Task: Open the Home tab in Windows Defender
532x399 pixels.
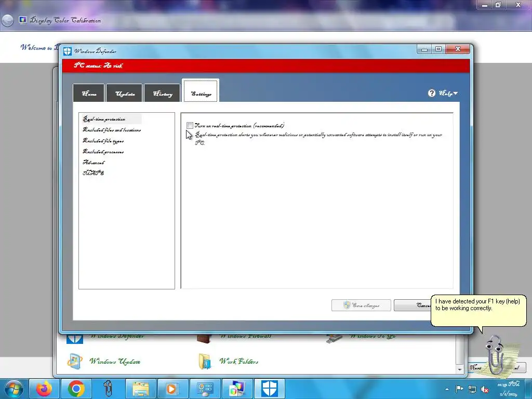Action: [88, 93]
